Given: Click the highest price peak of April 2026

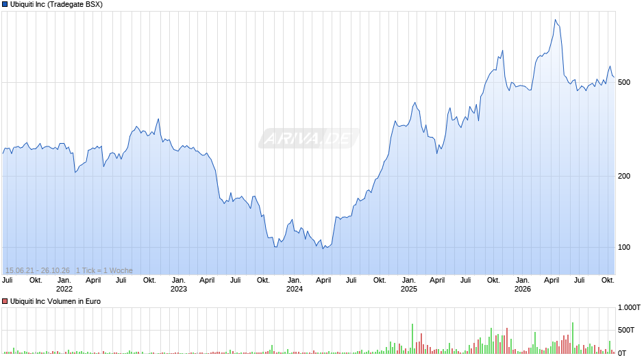Looking at the screenshot, I should click(556, 20).
